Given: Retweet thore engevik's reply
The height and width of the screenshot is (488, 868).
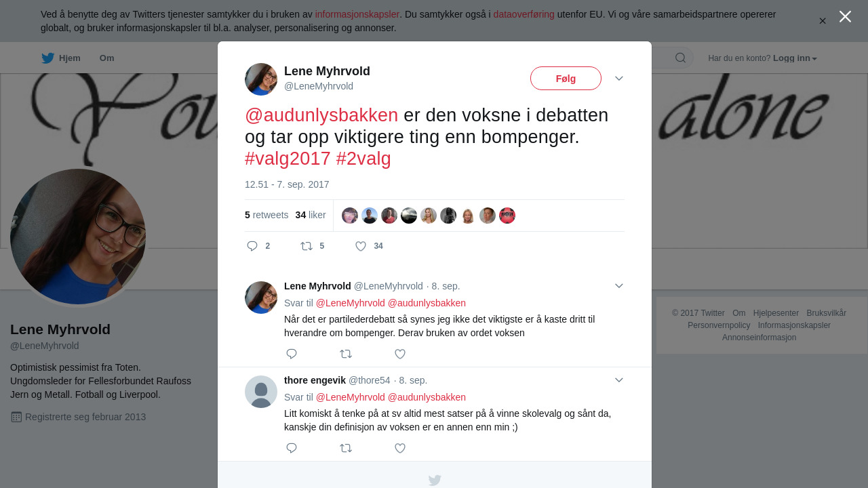Looking at the screenshot, I should point(346,448).
